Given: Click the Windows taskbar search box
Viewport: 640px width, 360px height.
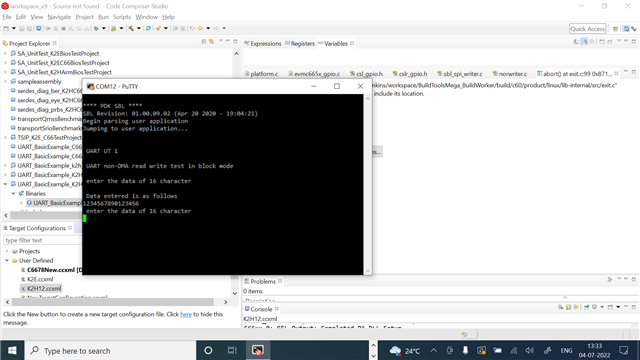Looking at the screenshot, I should point(111,351).
